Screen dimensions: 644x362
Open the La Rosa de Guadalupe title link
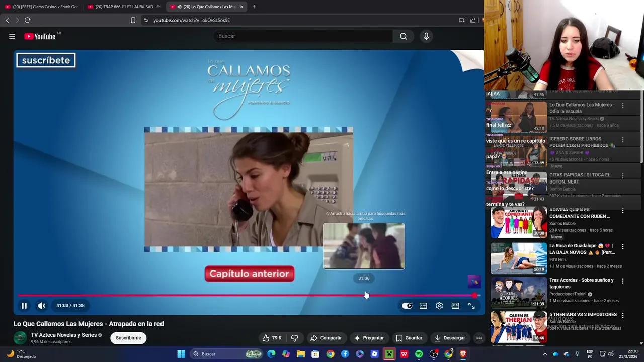tap(582, 249)
